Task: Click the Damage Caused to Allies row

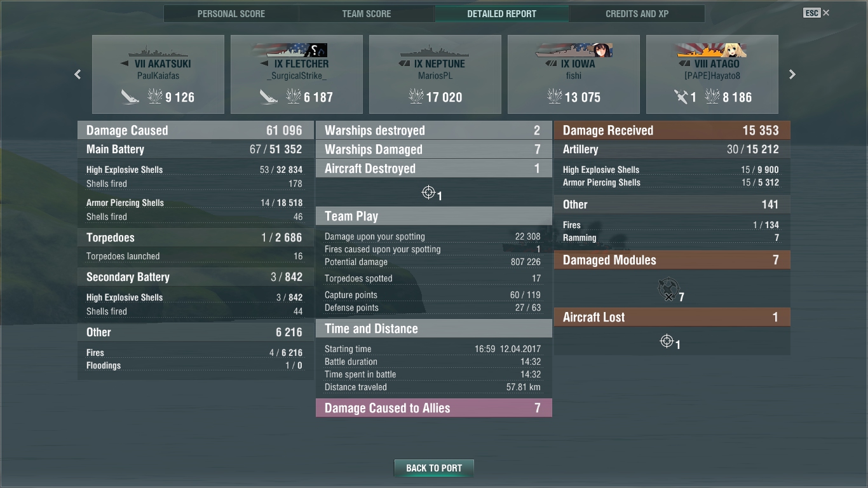Action: 434,408
